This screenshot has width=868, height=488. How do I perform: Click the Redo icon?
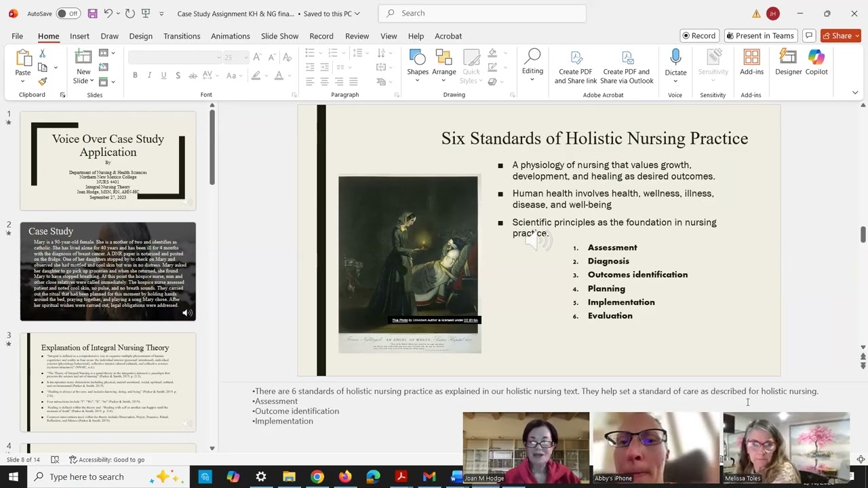pyautogui.click(x=130, y=14)
